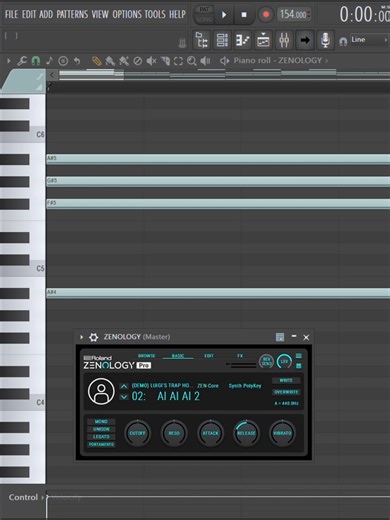390x520 pixels.
Task: Select the Mute tool in piano roll
Action: click(151, 61)
